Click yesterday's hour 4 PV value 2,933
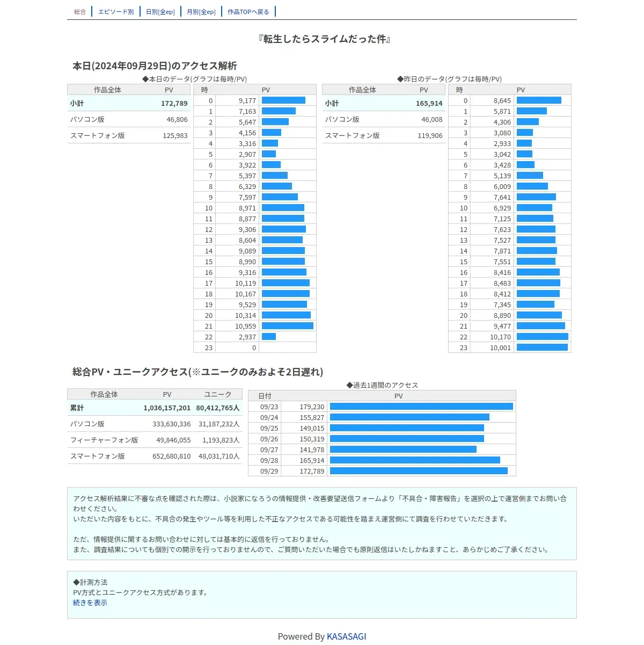The image size is (644, 645). tap(502, 144)
